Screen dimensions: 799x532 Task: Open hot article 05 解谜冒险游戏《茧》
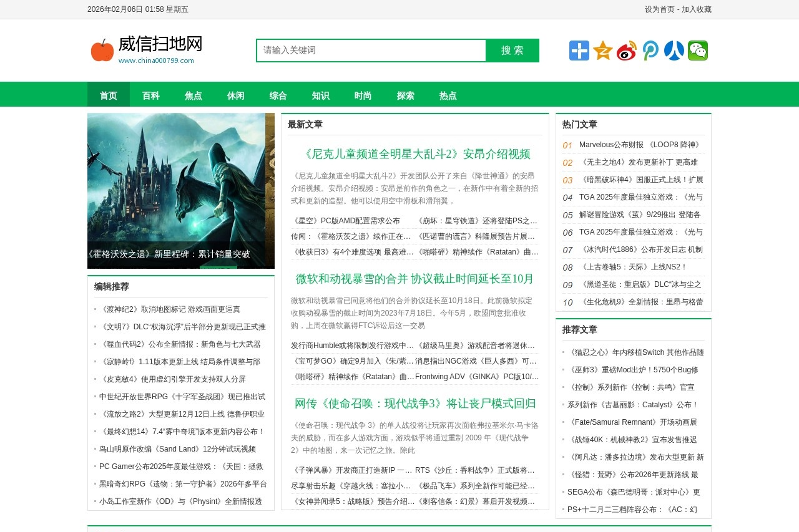(640, 215)
